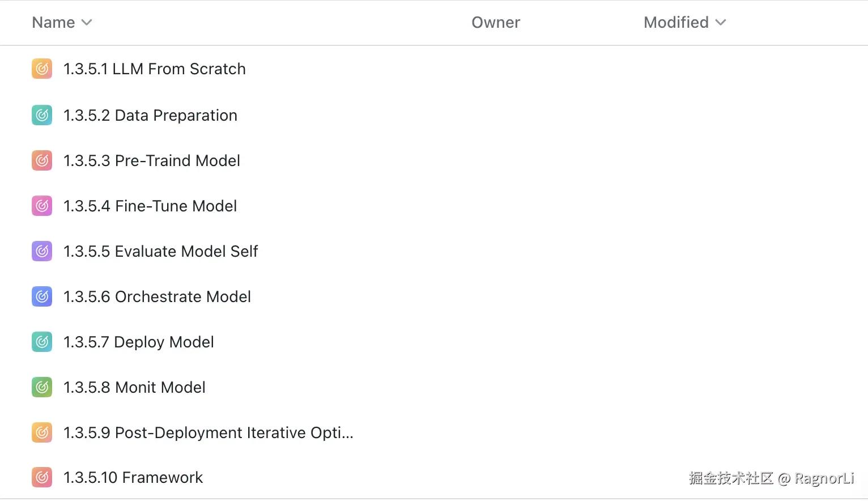
Task: Click the pink icon beside Fine-Tune Model
Action: click(x=42, y=206)
